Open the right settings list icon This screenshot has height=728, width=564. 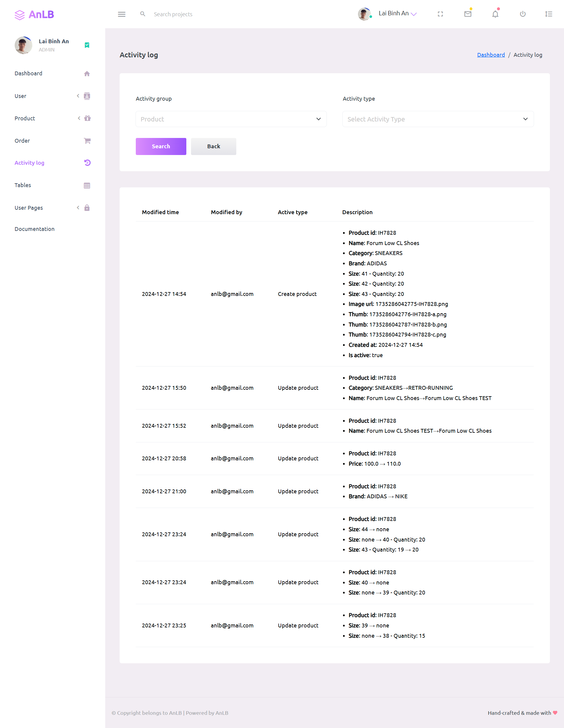[549, 14]
